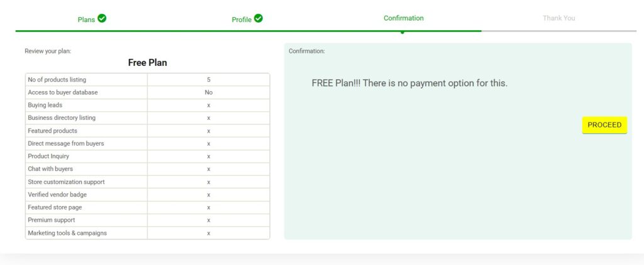
Task: Click the 'Marketing tools & campaigns' label
Action: pos(67,233)
